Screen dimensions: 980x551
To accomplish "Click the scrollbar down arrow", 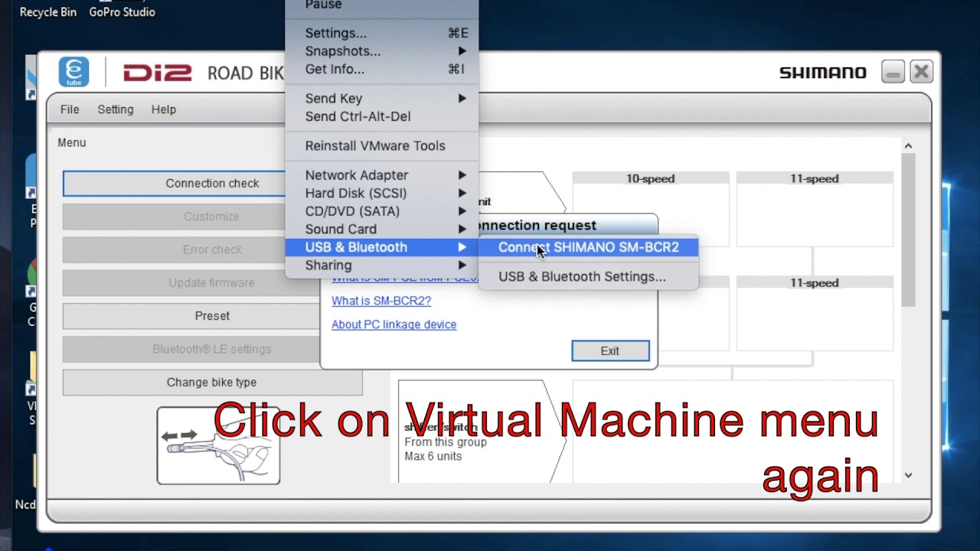I will point(908,475).
